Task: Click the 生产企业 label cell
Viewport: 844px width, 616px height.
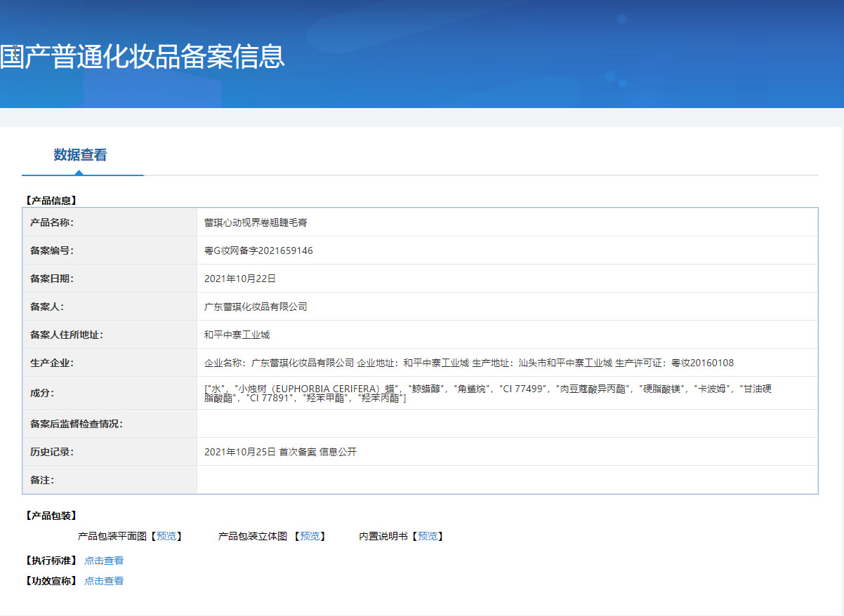Action: (110, 363)
